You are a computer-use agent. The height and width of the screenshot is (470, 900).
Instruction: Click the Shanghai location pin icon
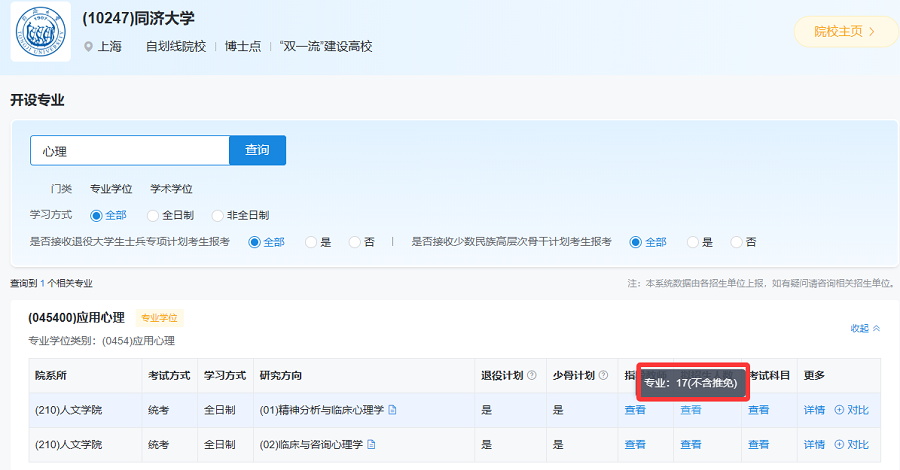coord(89,46)
